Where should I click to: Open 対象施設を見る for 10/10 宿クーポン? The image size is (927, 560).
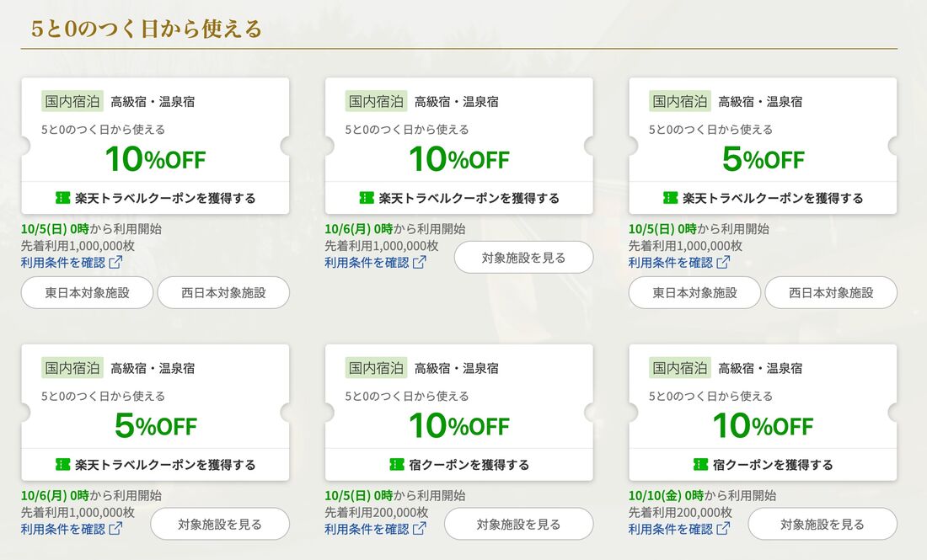pos(823,524)
